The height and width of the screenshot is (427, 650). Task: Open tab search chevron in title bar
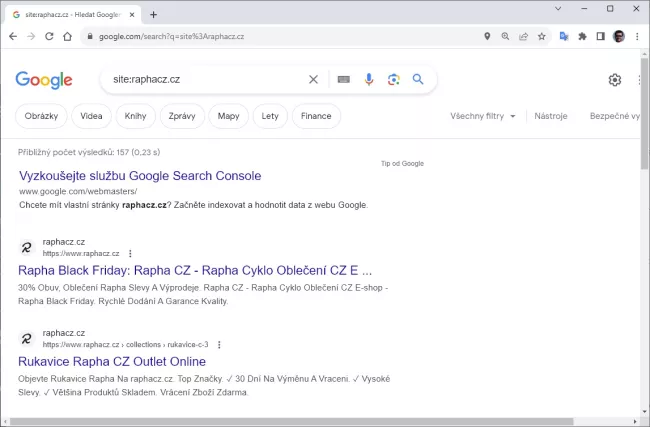558,8
